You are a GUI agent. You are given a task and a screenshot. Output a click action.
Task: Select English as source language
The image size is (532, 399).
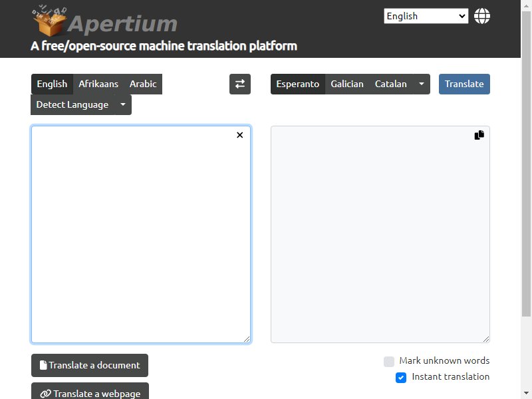[x=52, y=84]
